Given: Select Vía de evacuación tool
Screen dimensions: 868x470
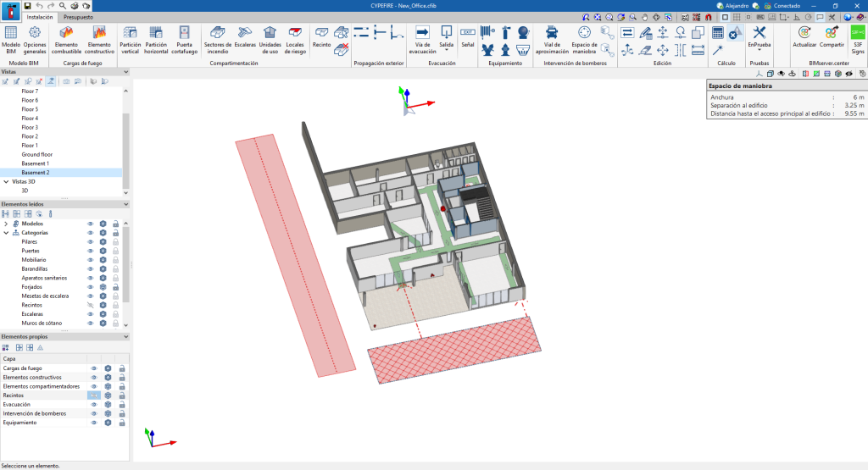Looking at the screenshot, I should 422,40.
